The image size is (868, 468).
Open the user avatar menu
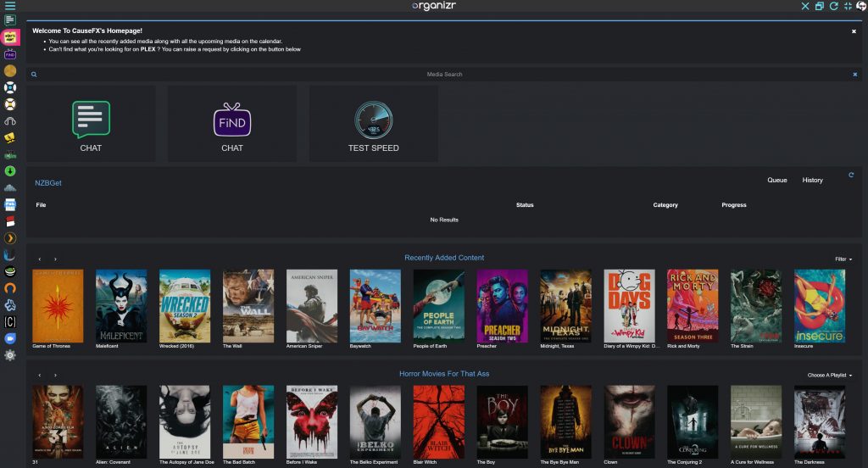862,6
